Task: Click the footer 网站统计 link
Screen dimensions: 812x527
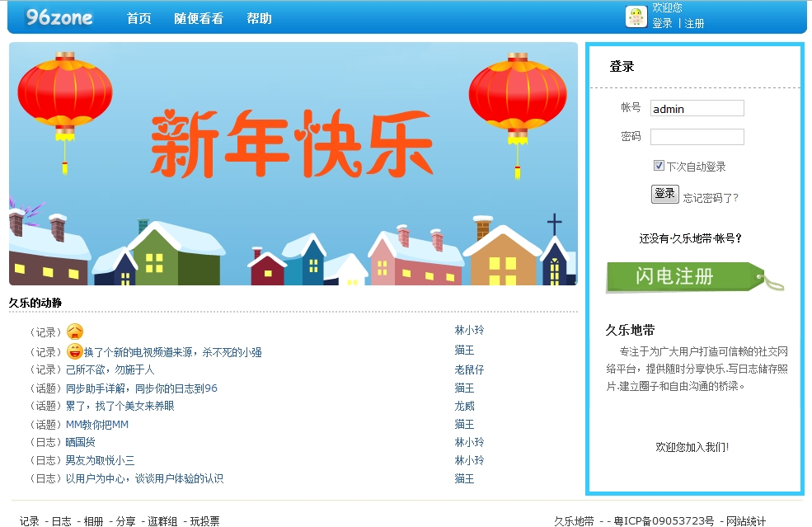Action: 746,520
